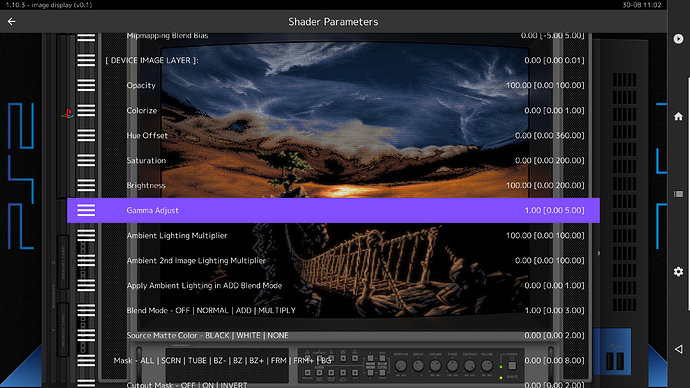Open the settings gear in right sidebar

[x=678, y=271]
